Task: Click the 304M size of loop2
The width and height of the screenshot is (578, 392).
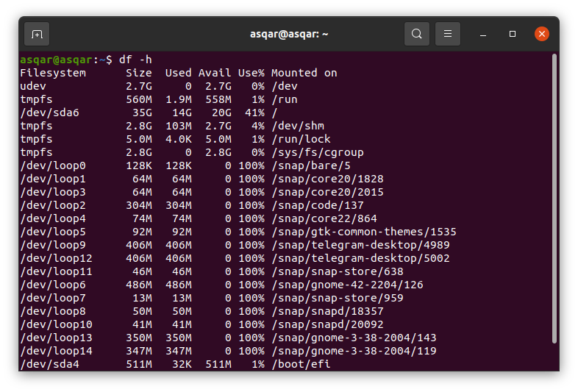Action: click(138, 205)
